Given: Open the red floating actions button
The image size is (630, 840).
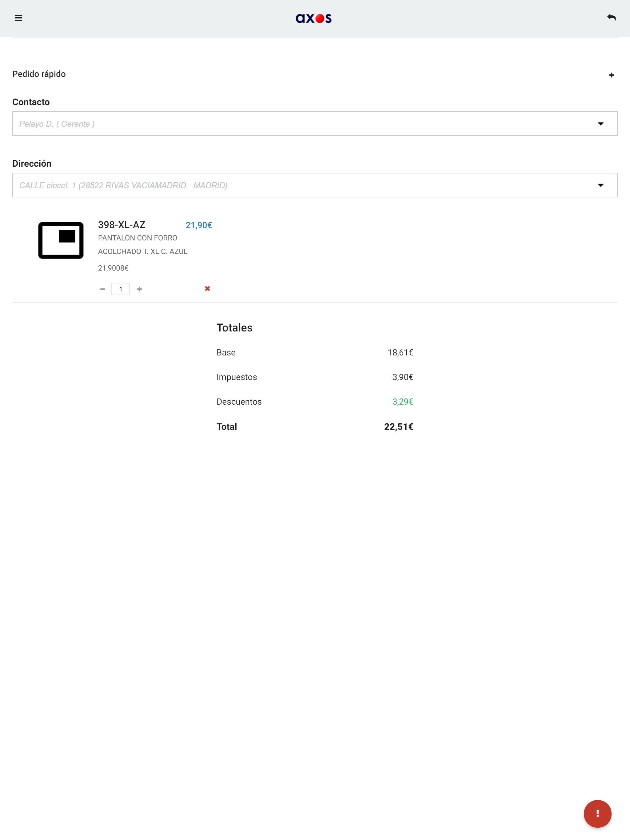Looking at the screenshot, I should 597,814.
